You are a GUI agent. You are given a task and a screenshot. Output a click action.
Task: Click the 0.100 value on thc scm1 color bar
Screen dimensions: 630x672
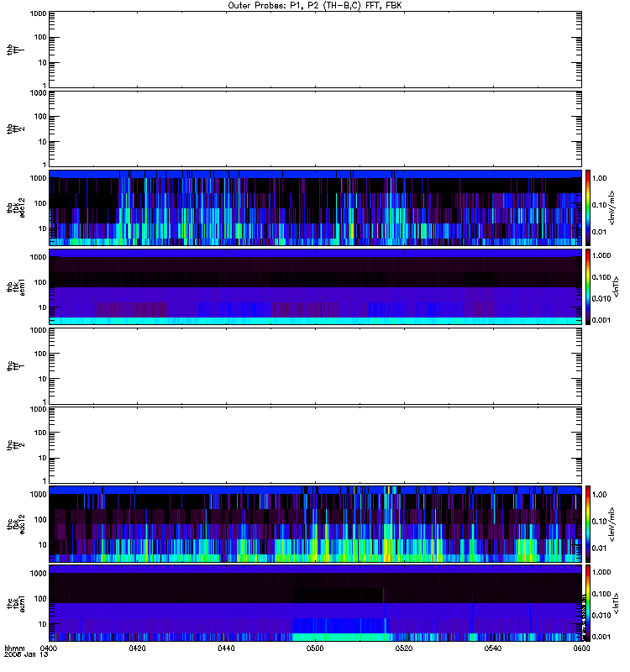601,594
